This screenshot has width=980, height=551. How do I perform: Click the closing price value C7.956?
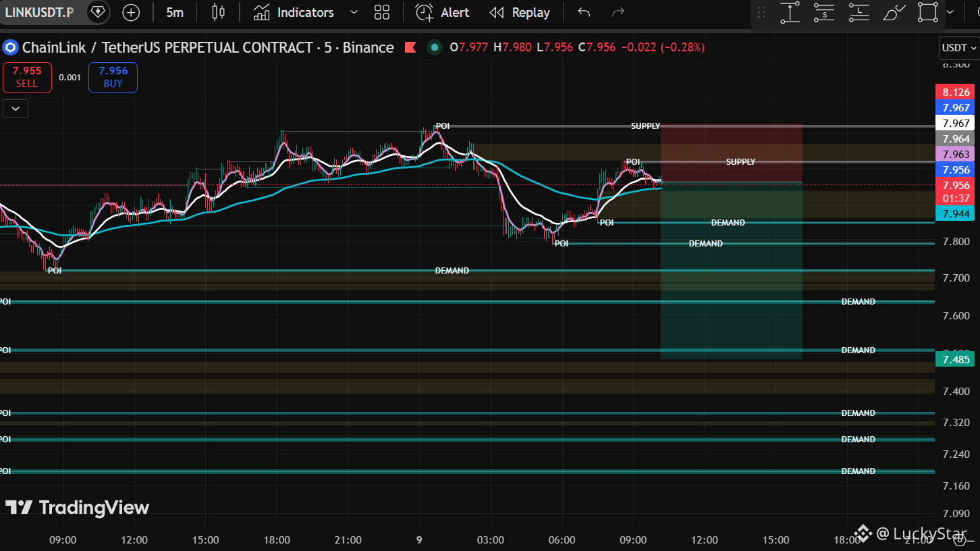[x=597, y=47]
